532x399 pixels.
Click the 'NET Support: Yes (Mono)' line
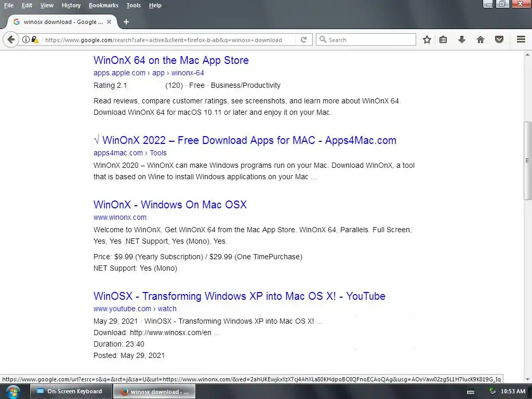tap(136, 269)
